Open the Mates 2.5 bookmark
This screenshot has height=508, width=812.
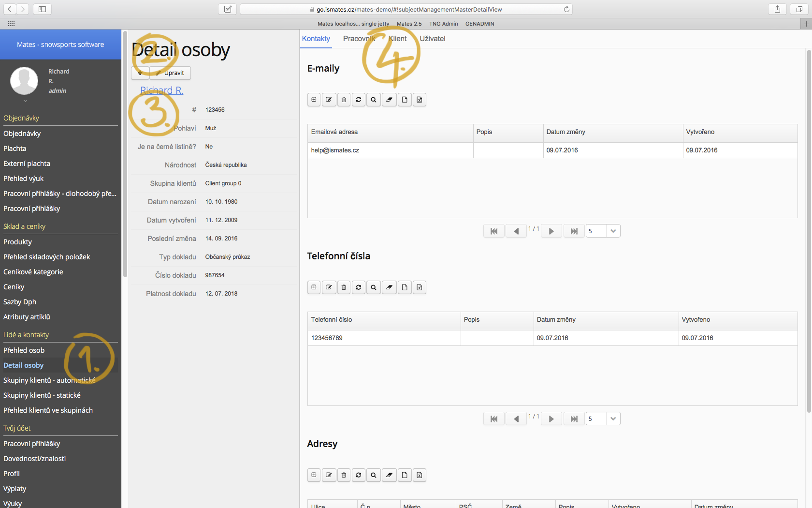tap(409, 24)
